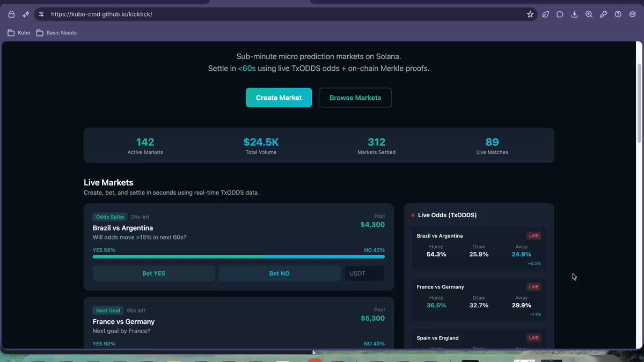Click the Brazil vs Argentina YES/NO progress bar

(238, 257)
